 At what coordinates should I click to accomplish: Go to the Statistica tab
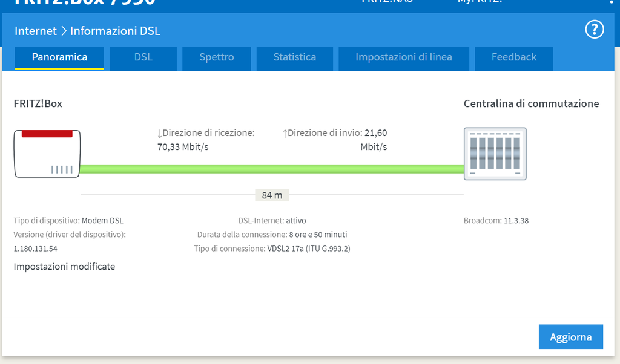pos(295,57)
